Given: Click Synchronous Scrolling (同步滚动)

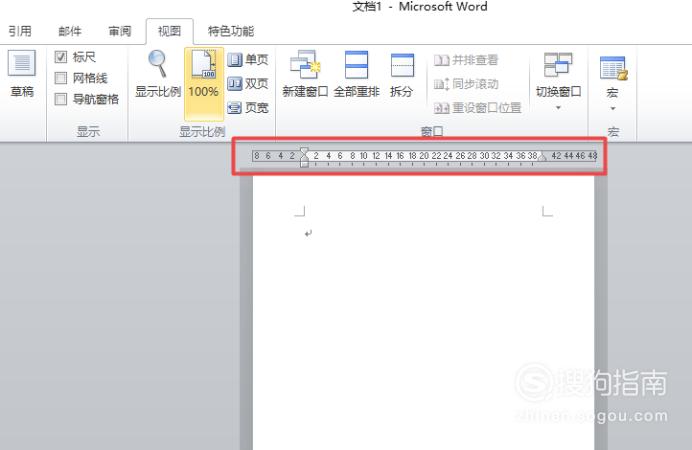Looking at the screenshot, I should pos(466,83).
